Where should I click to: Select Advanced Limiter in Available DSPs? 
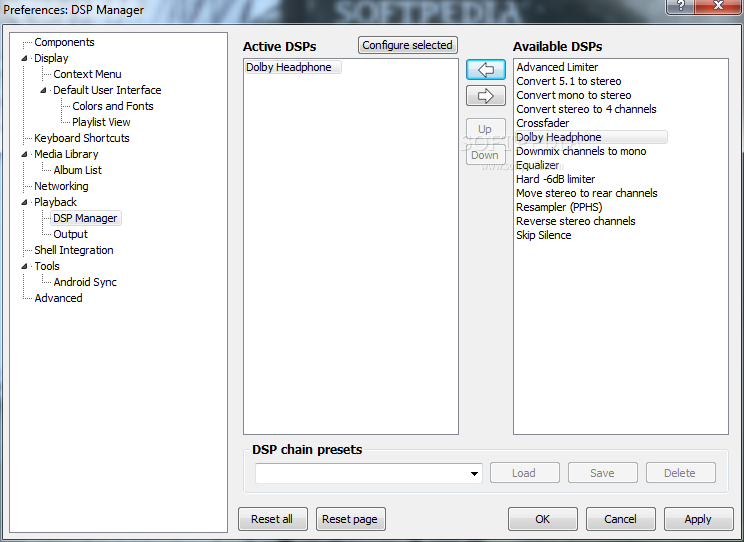557,67
